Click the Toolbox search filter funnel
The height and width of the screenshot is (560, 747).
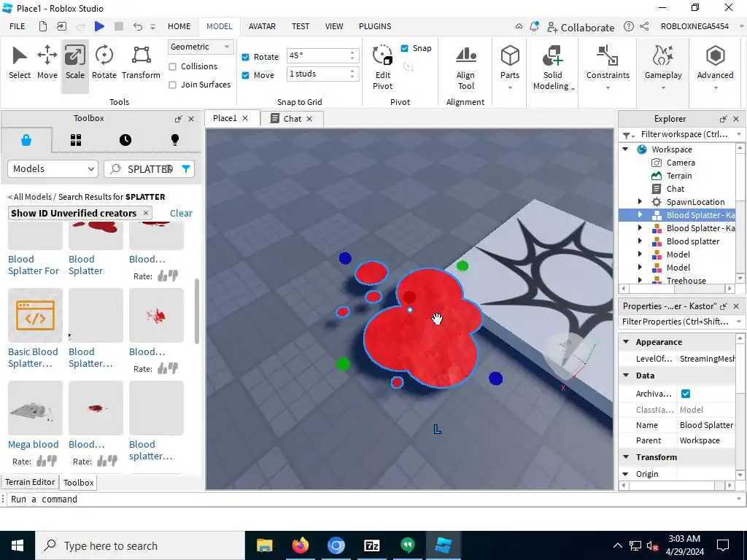tap(186, 168)
